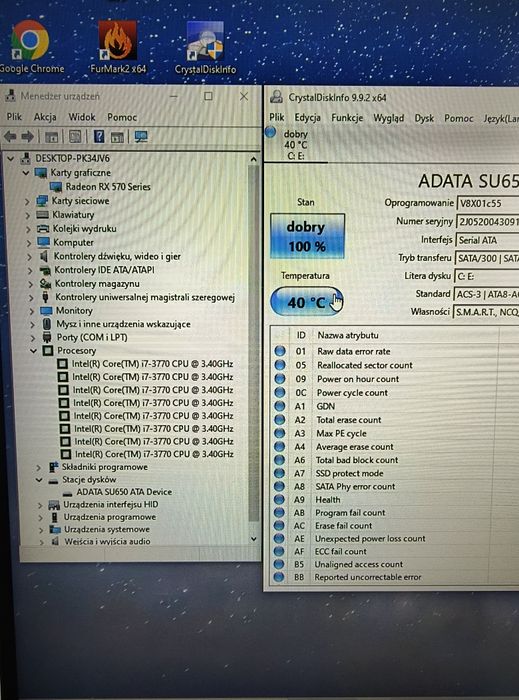Expand the Monitory category
519x700 pixels.
31,311
